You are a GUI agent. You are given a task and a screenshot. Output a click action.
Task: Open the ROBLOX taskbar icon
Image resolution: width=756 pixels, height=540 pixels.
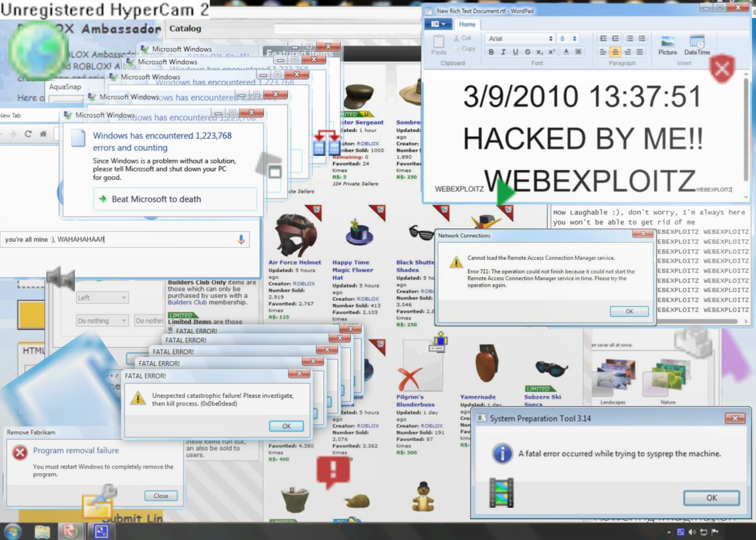coord(70,531)
